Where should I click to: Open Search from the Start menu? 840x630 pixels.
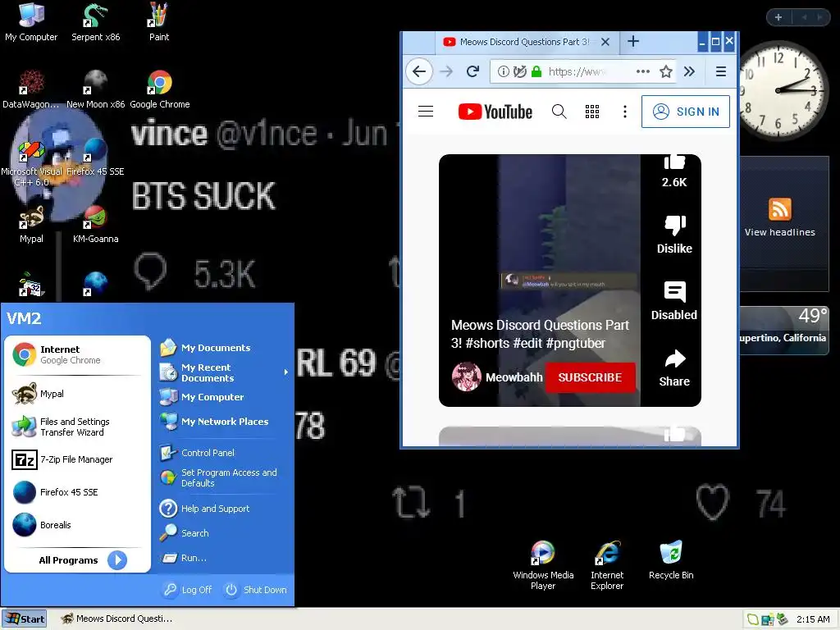point(222,533)
